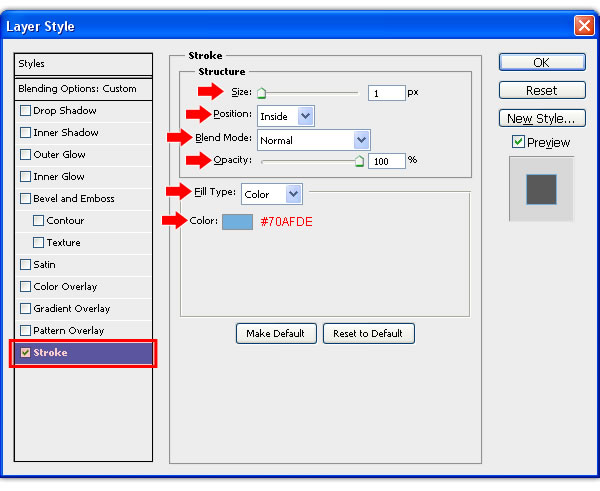Disable the Preview checkbox
This screenshot has height=491, width=600.
coord(518,142)
